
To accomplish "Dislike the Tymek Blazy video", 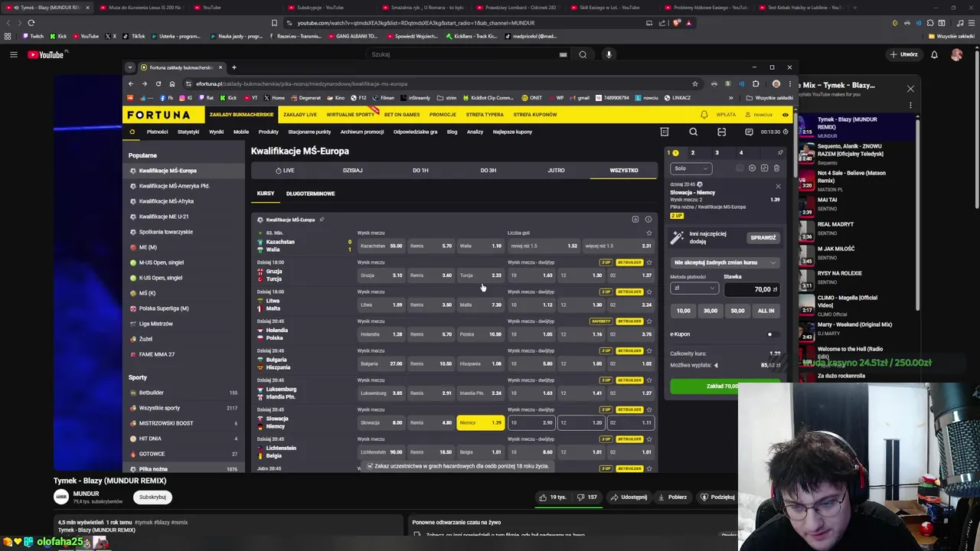I will point(588,497).
